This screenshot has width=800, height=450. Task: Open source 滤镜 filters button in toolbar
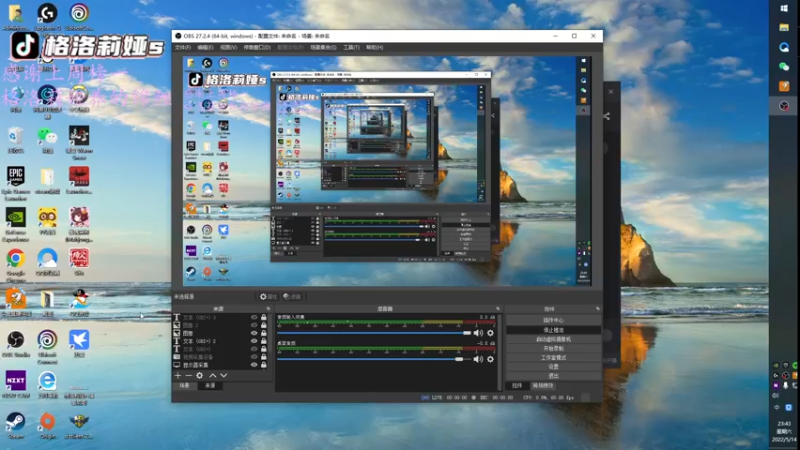(x=292, y=296)
